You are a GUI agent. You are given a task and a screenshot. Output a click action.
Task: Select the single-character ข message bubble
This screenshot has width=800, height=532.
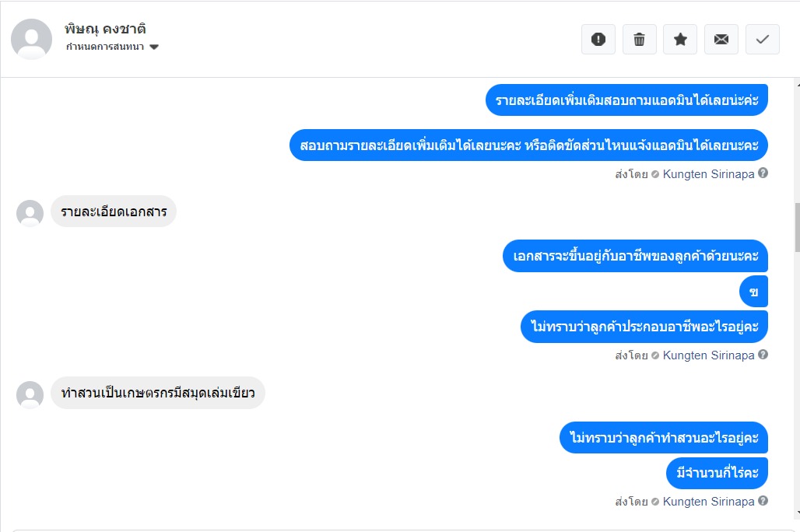[x=753, y=291]
